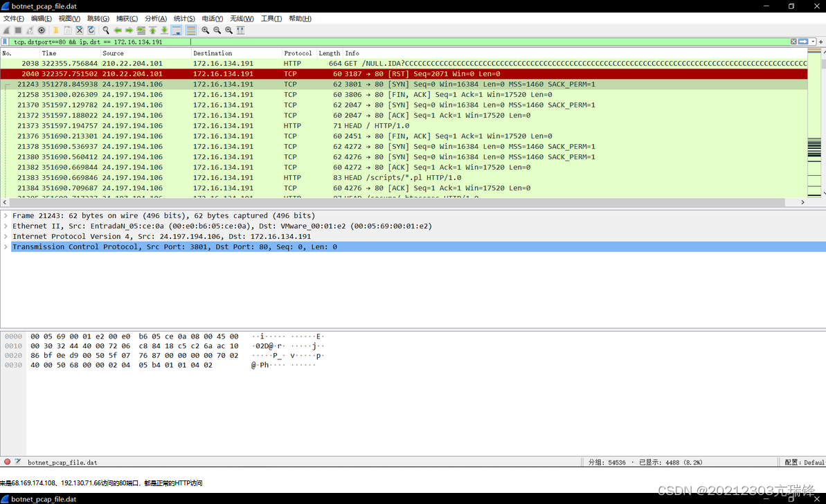Select packet 21373 HEAD / HTTP/1.0 row
Image resolution: width=826 pixels, height=504 pixels.
pos(404,126)
